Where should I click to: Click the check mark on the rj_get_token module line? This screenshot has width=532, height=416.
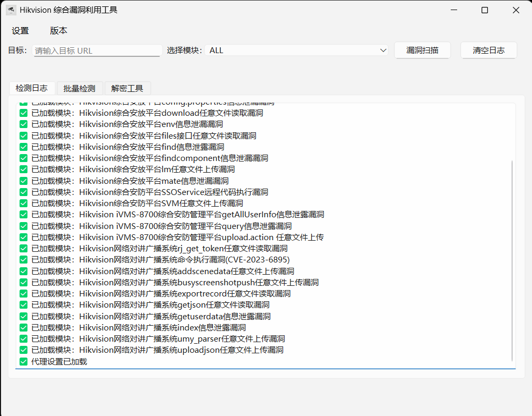[23, 248]
